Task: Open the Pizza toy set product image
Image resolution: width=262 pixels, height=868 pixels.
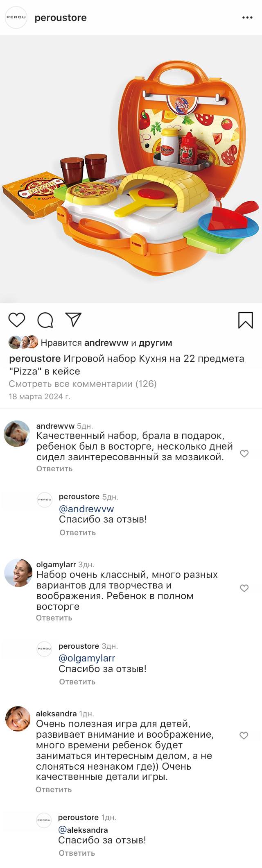Action: [131, 169]
